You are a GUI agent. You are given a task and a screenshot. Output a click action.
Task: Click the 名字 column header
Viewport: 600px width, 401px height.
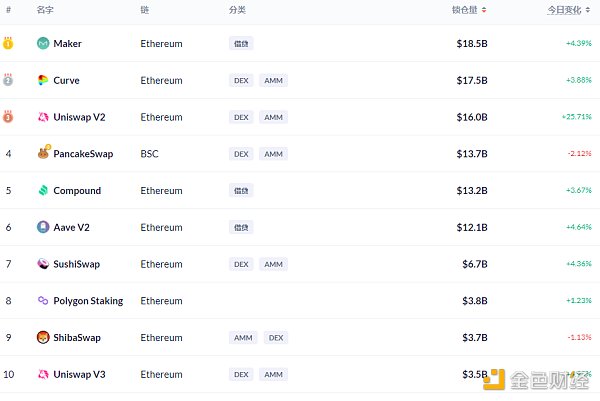point(45,10)
